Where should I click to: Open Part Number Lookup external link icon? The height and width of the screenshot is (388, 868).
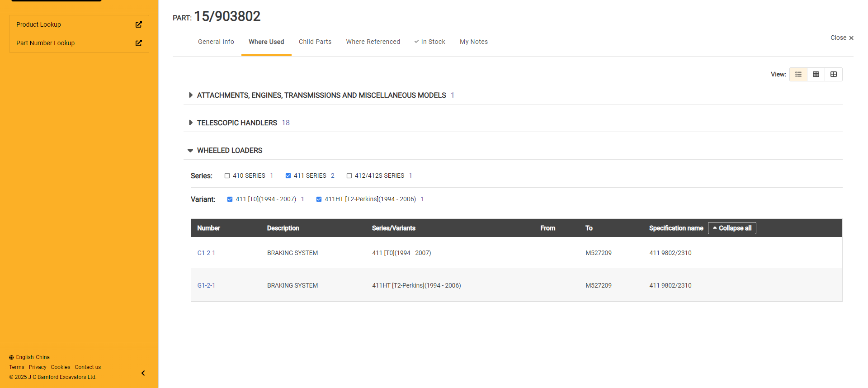pos(139,43)
